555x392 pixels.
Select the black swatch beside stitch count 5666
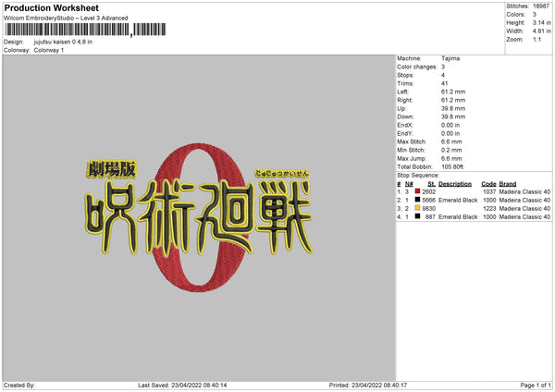(418, 200)
